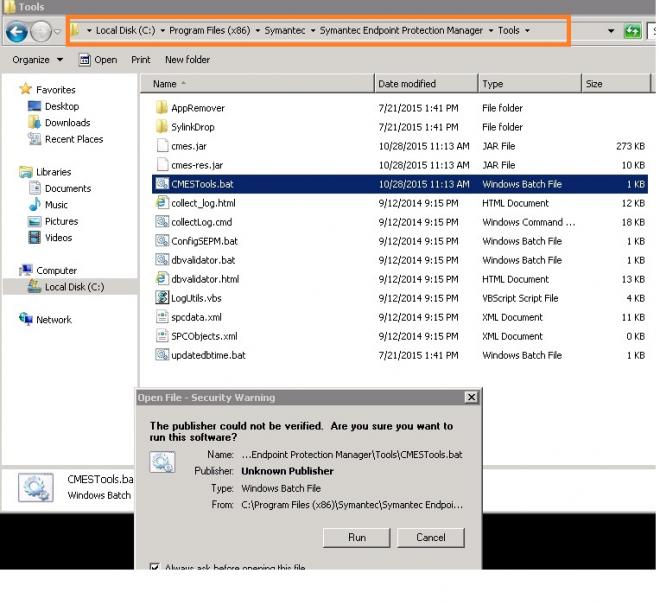Click the ConfigSEPM.bat file icon
Screen dimensions: 660x605
(x=162, y=240)
